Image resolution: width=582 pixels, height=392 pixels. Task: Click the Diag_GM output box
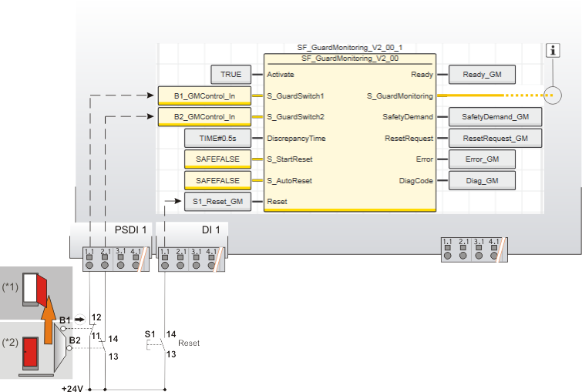[x=483, y=180]
